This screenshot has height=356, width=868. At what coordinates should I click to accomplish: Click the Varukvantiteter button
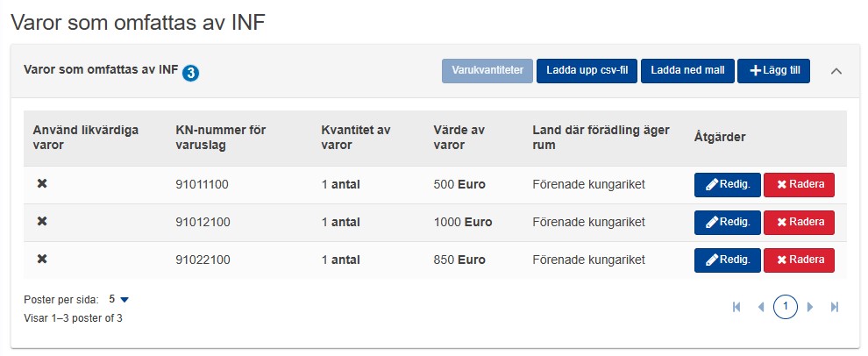coord(487,71)
